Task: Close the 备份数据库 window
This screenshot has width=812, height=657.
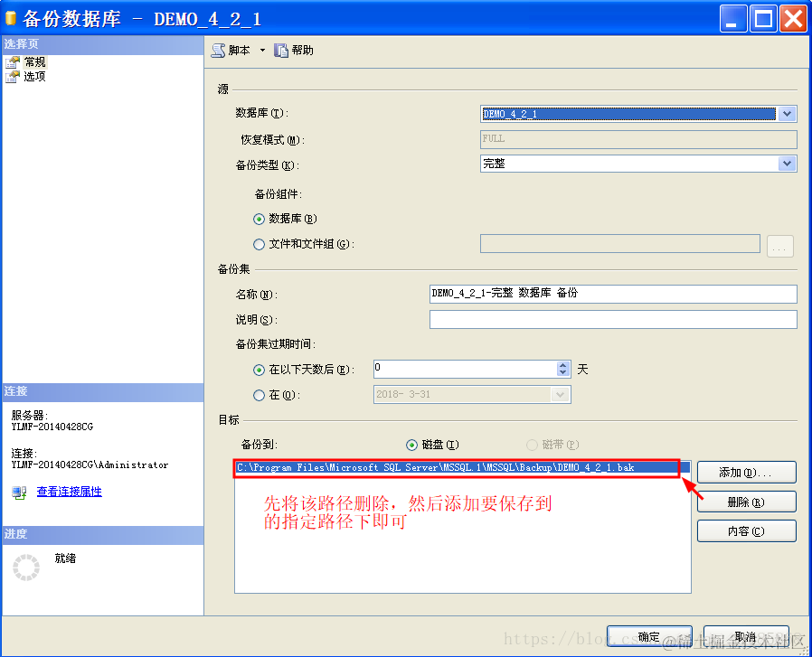Action: coord(793,19)
